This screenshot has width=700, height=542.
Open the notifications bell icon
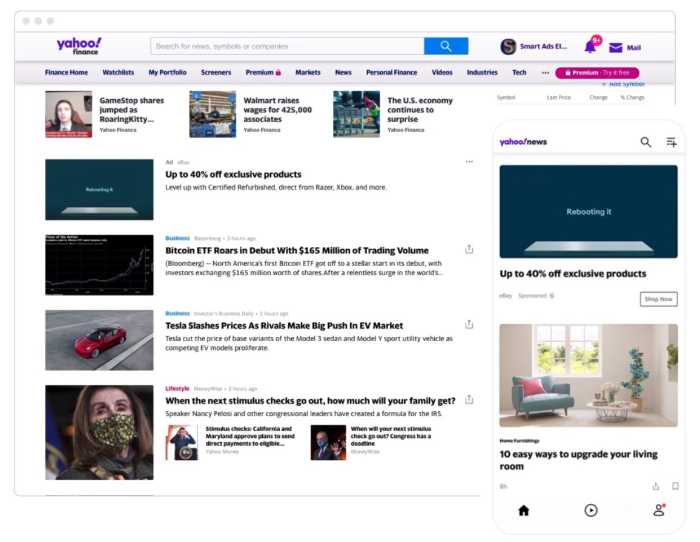click(591, 45)
